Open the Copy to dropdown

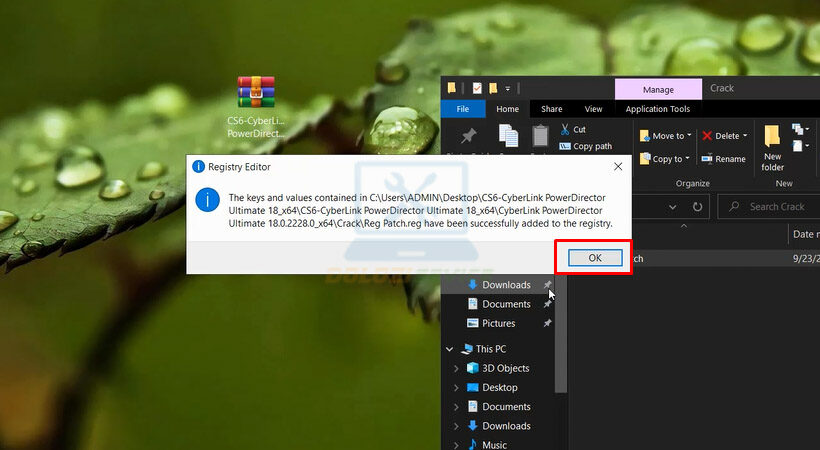click(688, 159)
